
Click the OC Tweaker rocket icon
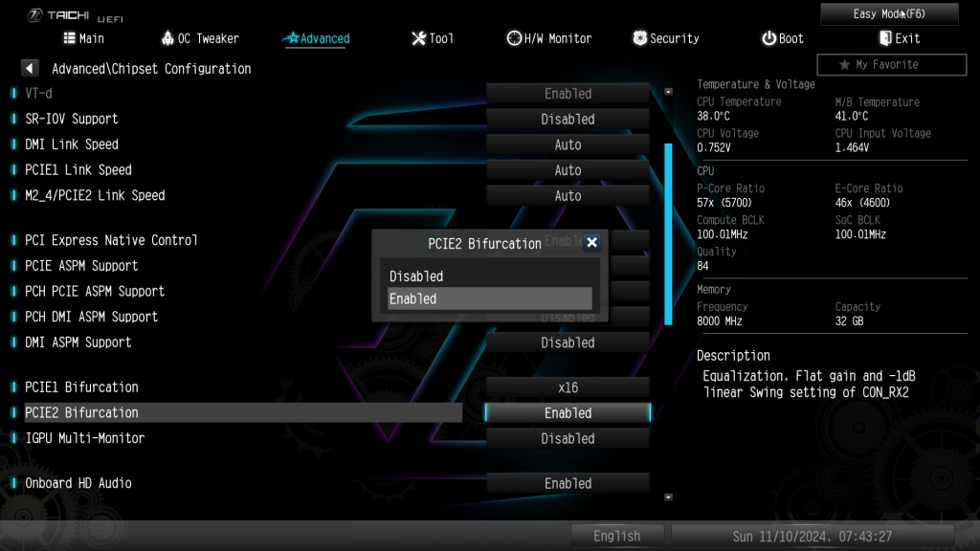point(167,38)
